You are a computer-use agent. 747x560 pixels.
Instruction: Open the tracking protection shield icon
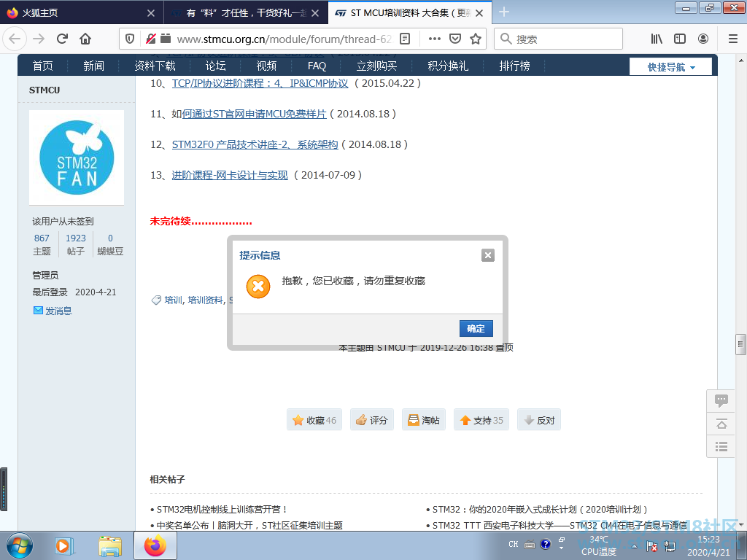point(130,39)
